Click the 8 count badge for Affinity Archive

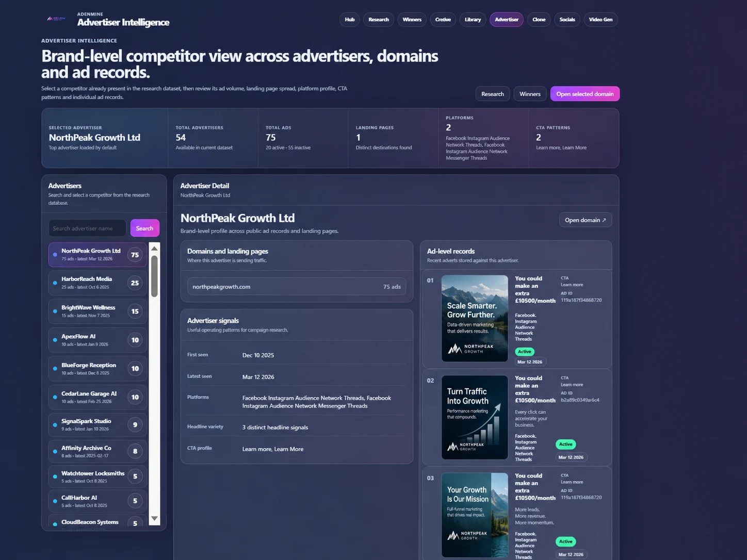pyautogui.click(x=135, y=451)
